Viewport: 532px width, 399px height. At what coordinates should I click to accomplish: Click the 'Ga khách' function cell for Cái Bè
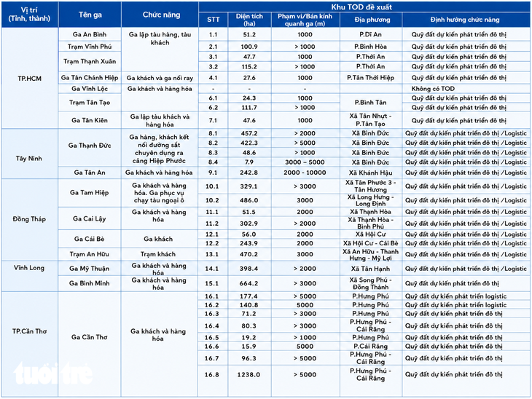click(158, 239)
